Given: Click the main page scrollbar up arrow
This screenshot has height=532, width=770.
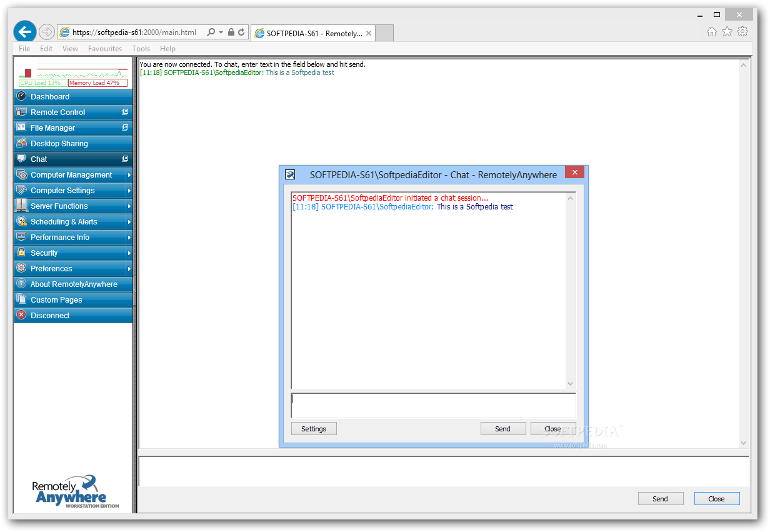Looking at the screenshot, I should click(743, 65).
